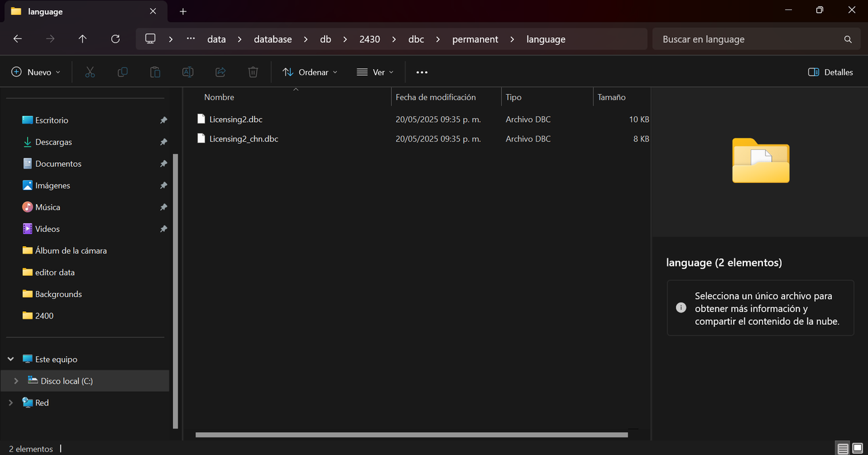868x455 pixels.
Task: Navigate to db in the address bar
Action: tap(325, 39)
